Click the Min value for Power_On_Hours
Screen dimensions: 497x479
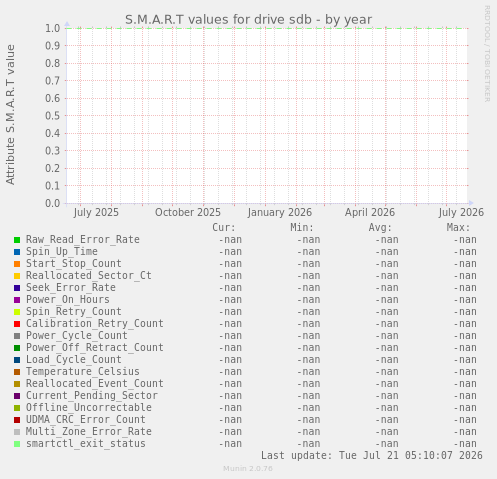point(308,300)
